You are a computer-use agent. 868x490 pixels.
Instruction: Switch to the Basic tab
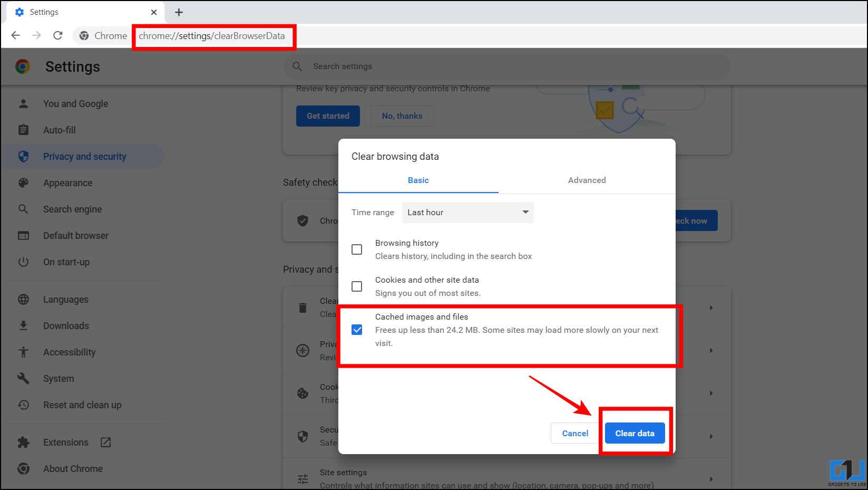pos(418,180)
